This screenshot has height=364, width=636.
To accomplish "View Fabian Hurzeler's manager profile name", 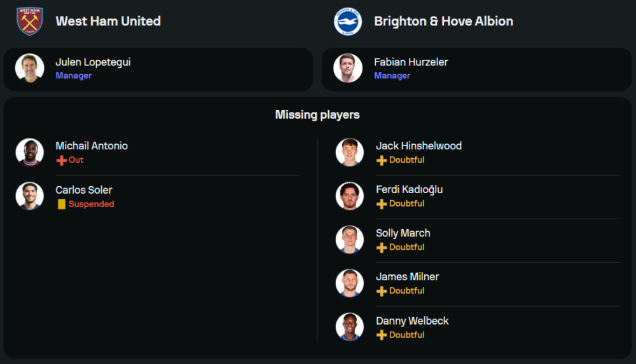I will (411, 62).
